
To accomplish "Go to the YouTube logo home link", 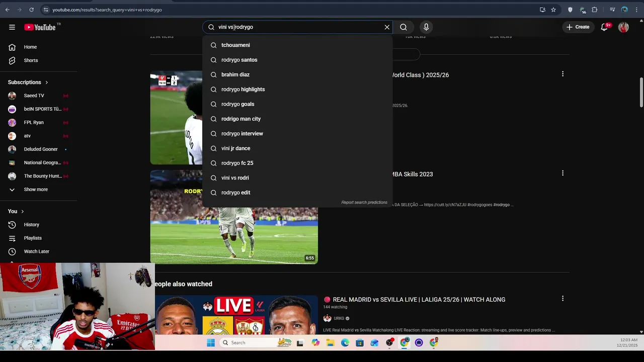I will click(40, 27).
